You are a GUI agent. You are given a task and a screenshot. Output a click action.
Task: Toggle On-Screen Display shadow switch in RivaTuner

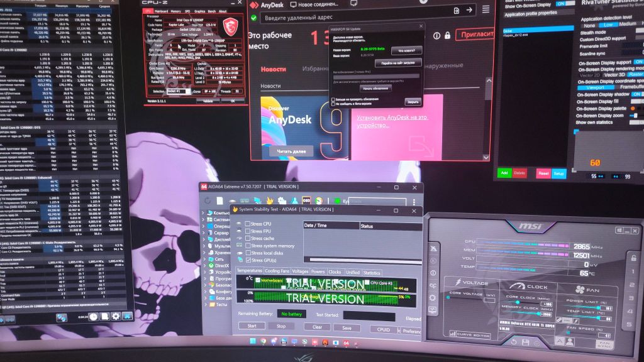pos(638,94)
